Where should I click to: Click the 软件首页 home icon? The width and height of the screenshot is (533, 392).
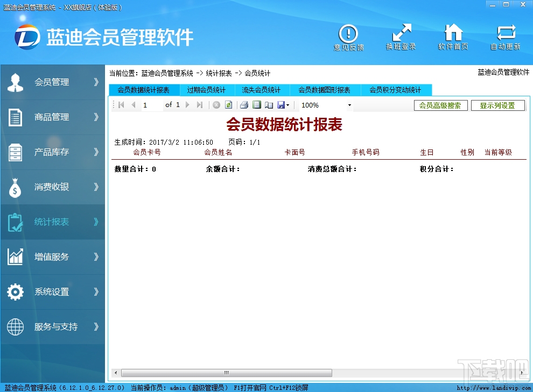(454, 37)
